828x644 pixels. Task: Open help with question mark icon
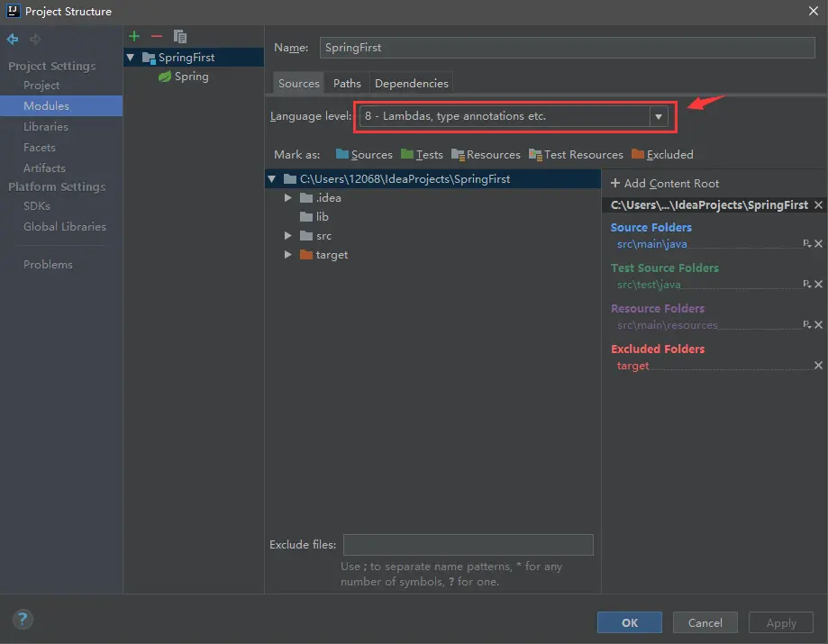pyautogui.click(x=23, y=619)
